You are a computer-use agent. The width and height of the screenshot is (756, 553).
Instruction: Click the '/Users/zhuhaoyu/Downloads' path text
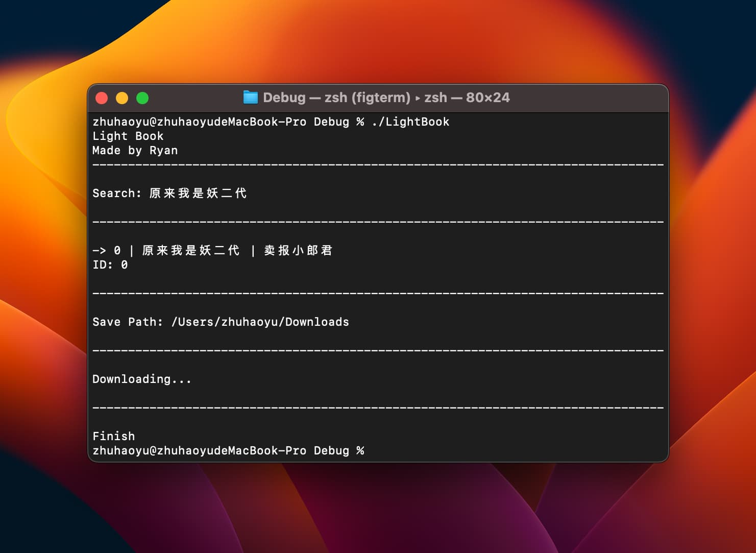[x=260, y=322]
